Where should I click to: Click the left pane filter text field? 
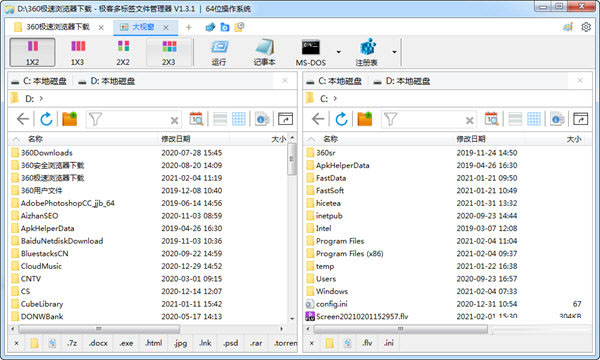pyautogui.click(x=134, y=120)
